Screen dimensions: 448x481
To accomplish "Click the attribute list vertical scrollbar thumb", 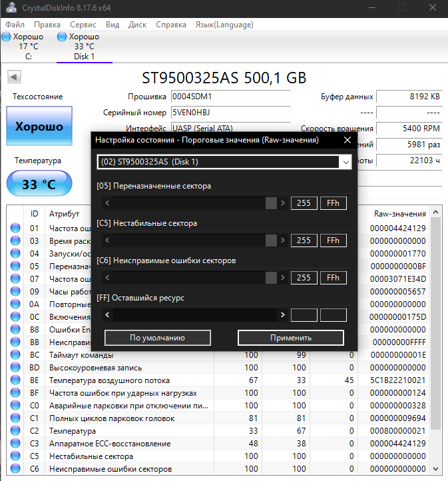I will click(x=435, y=324).
